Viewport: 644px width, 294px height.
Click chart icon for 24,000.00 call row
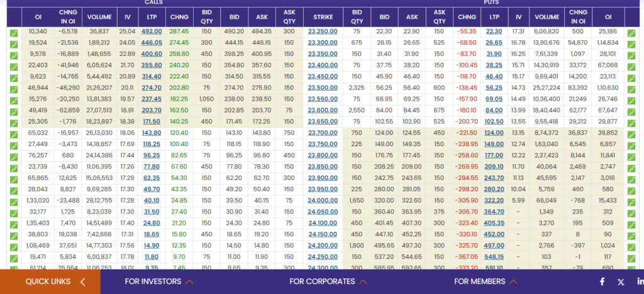14,202
